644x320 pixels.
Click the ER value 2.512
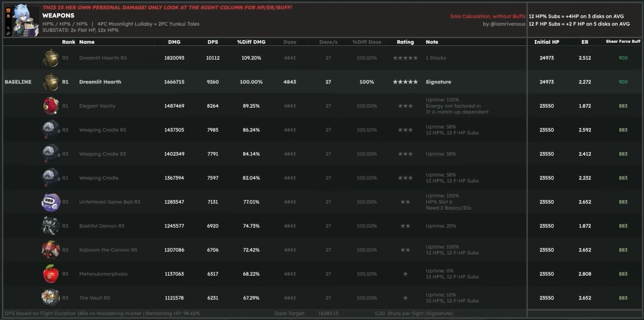click(x=585, y=58)
